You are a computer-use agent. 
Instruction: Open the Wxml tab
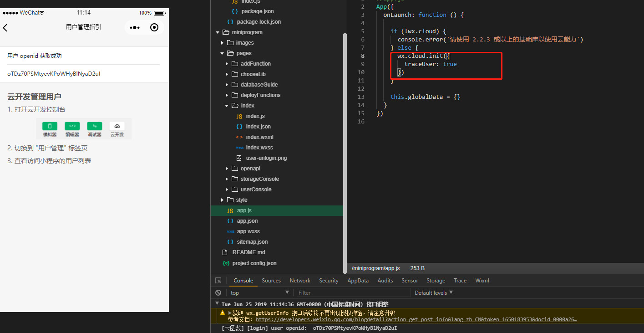click(x=482, y=281)
